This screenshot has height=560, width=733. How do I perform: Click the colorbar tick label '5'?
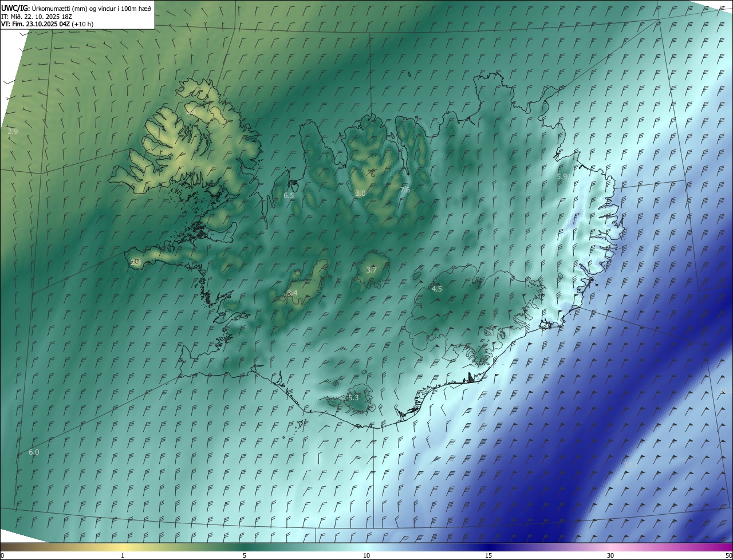[245, 555]
